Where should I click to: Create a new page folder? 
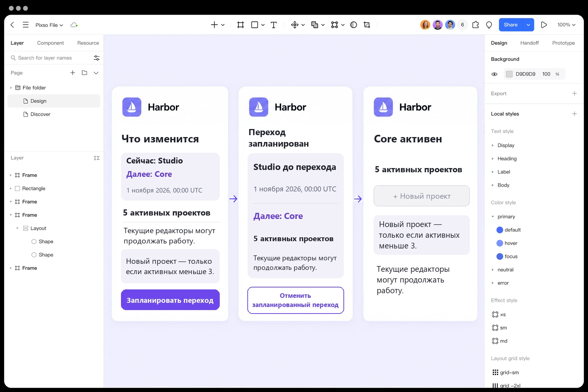85,73
